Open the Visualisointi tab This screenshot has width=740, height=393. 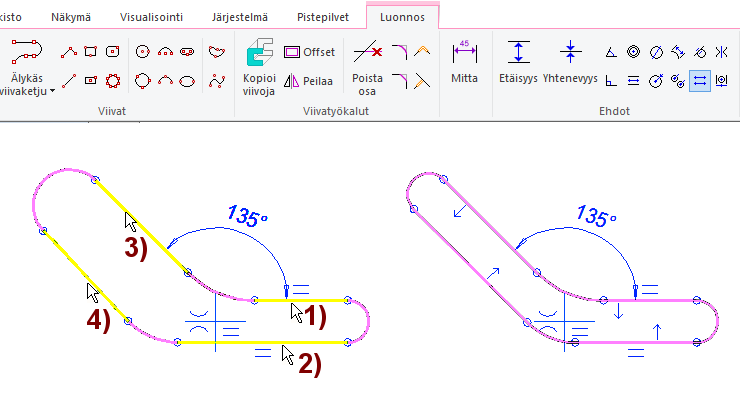(151, 17)
